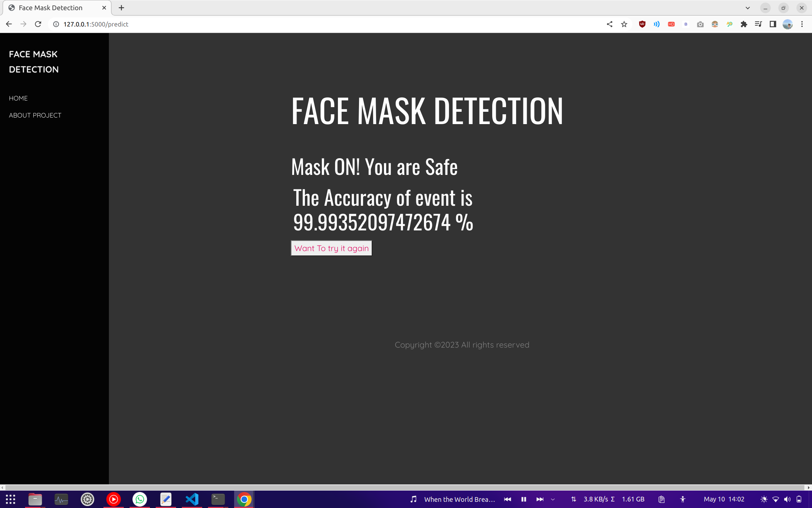Switch to the Face Mask Detection tab
Screen dimensions: 812x508
coord(51,8)
